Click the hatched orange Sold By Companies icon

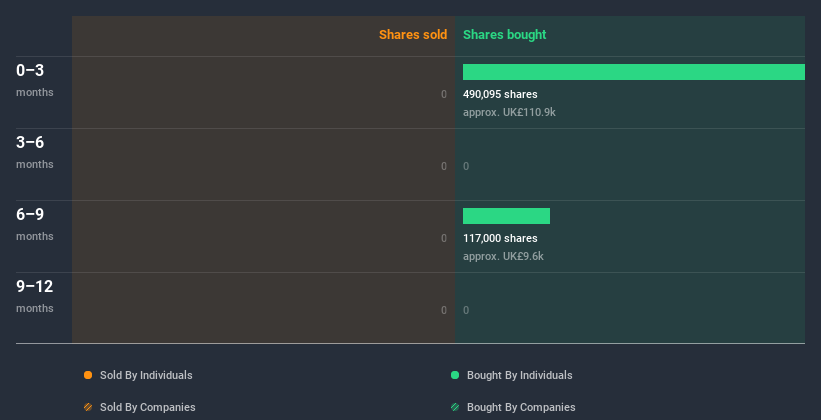(x=88, y=407)
